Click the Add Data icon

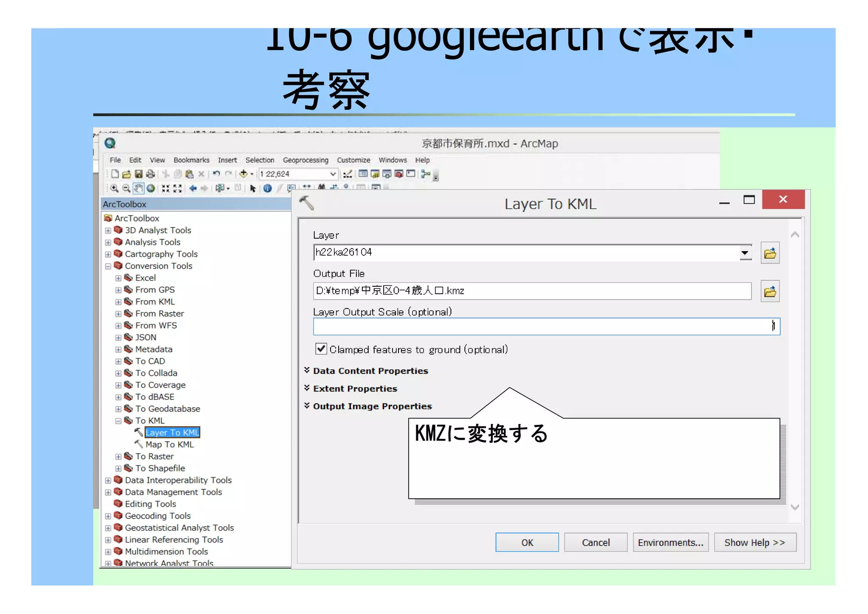(x=244, y=174)
